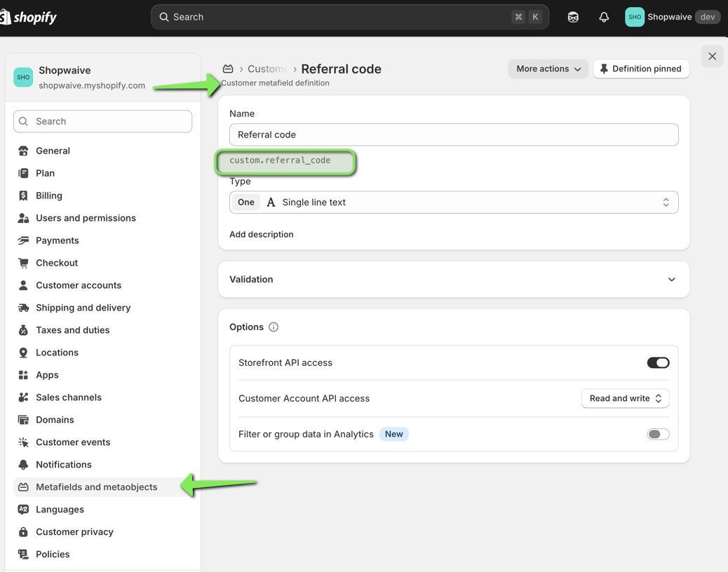Disable Storefront API access toggle
The height and width of the screenshot is (572, 728).
658,363
